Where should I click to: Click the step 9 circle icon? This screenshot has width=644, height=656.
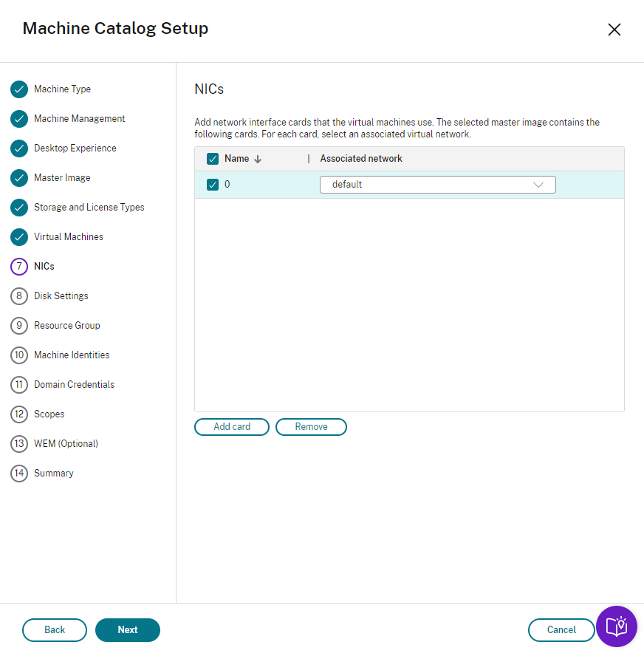(x=19, y=326)
